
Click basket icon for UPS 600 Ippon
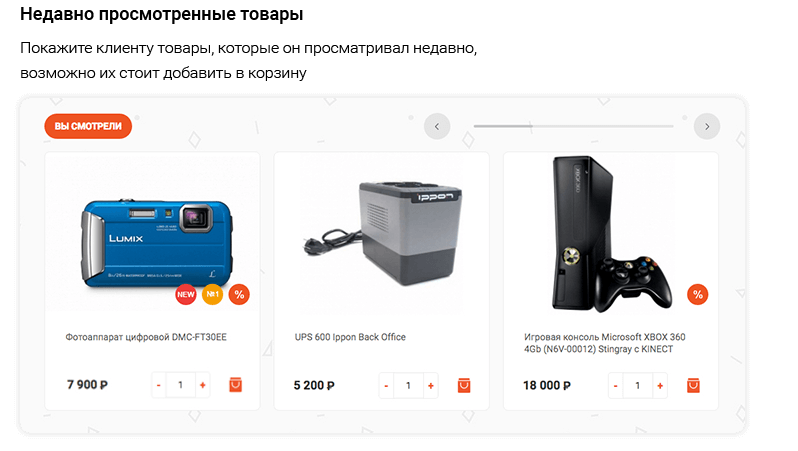pos(464,385)
